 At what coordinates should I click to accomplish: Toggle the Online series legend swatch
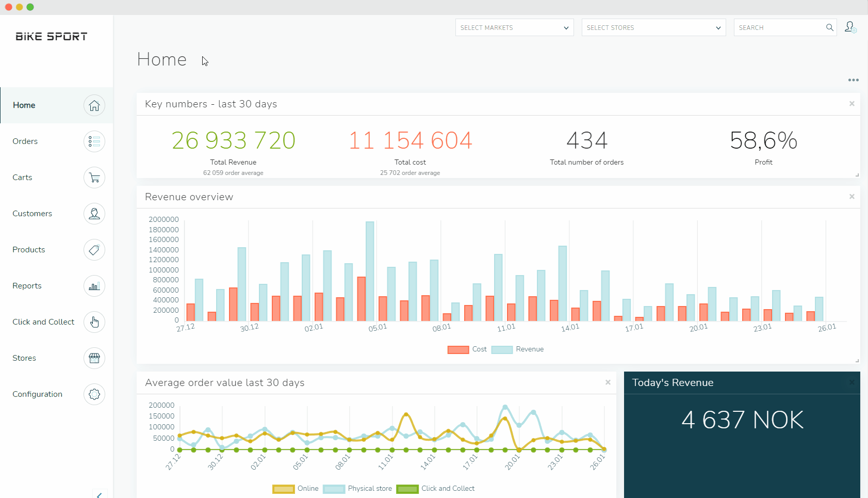[x=283, y=489]
